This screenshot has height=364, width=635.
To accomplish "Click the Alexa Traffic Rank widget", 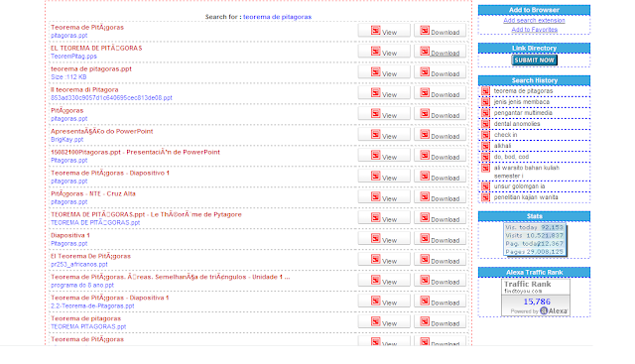I will [536, 297].
